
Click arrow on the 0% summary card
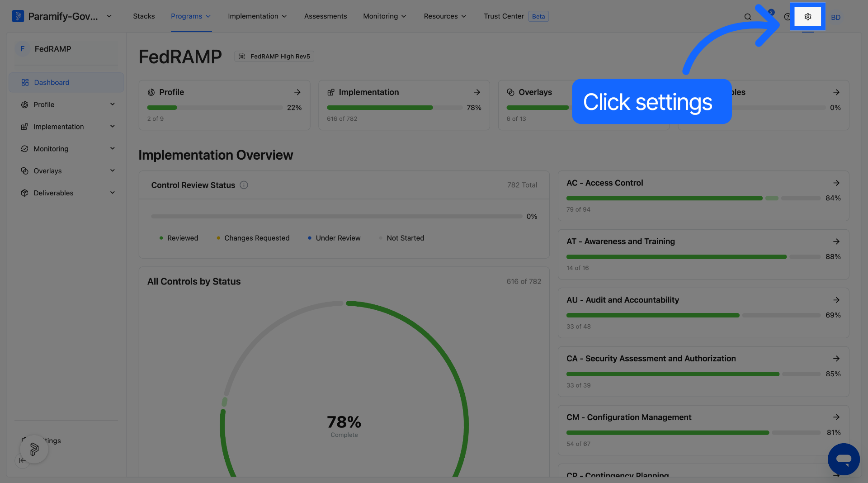[836, 92]
